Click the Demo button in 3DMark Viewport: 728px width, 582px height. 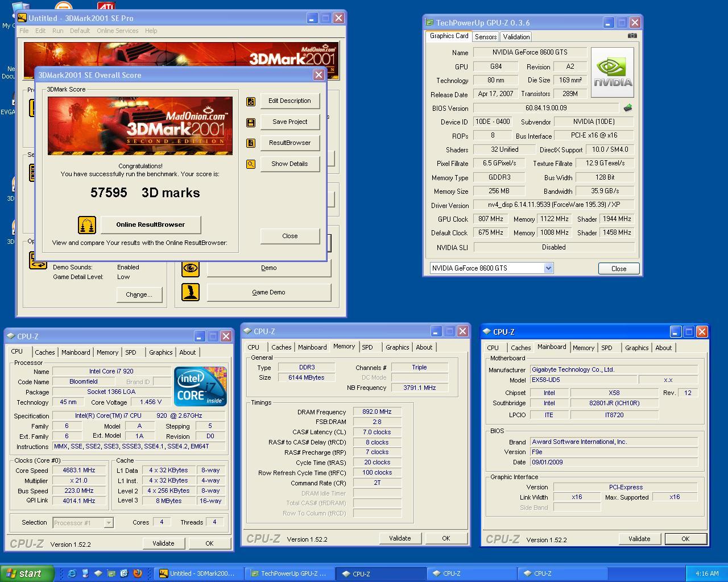click(x=268, y=268)
